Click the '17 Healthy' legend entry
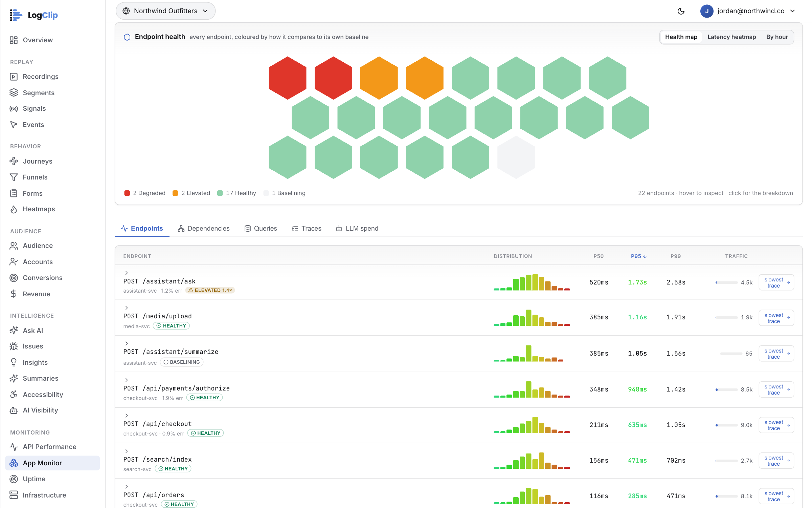The width and height of the screenshot is (812, 508). [x=236, y=193]
